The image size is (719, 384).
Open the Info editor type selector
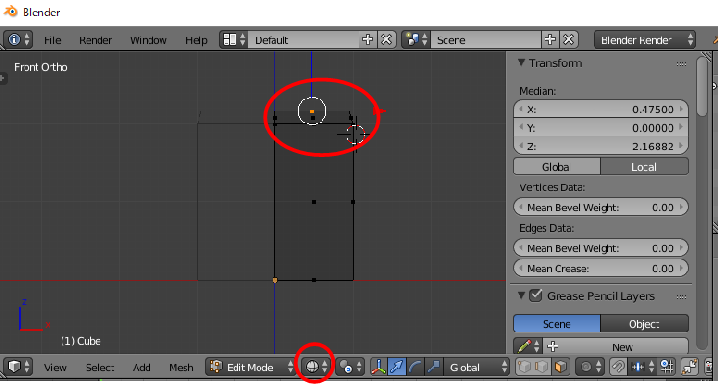18,40
